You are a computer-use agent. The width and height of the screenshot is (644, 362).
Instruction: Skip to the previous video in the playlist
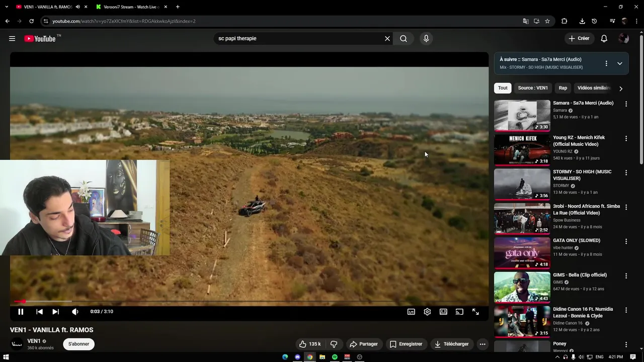(x=39, y=312)
